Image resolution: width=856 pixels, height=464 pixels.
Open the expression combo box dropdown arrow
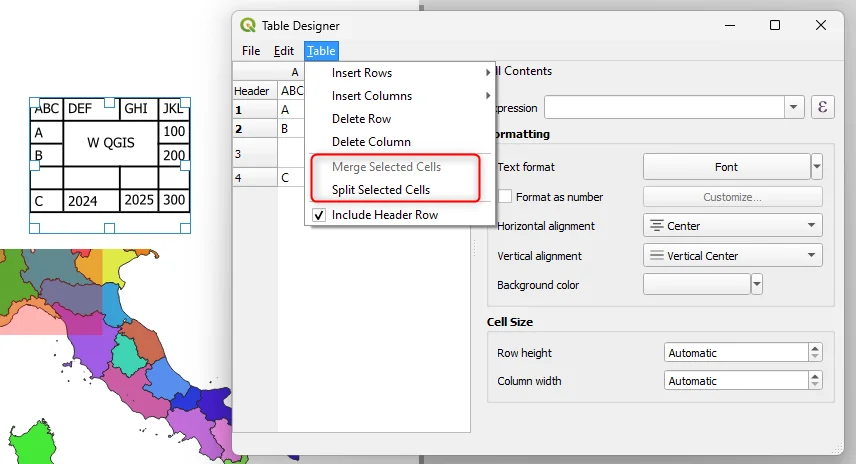pos(794,108)
